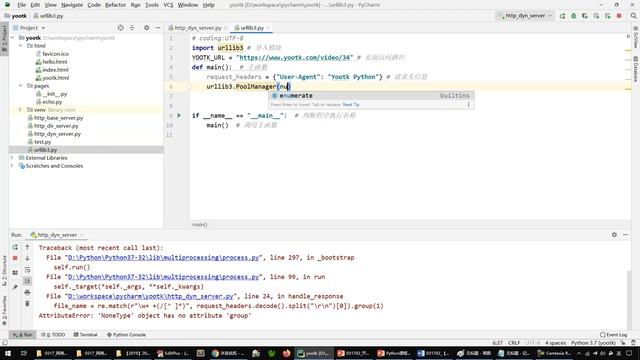Click Next Tip link in completion popup

tap(351, 104)
